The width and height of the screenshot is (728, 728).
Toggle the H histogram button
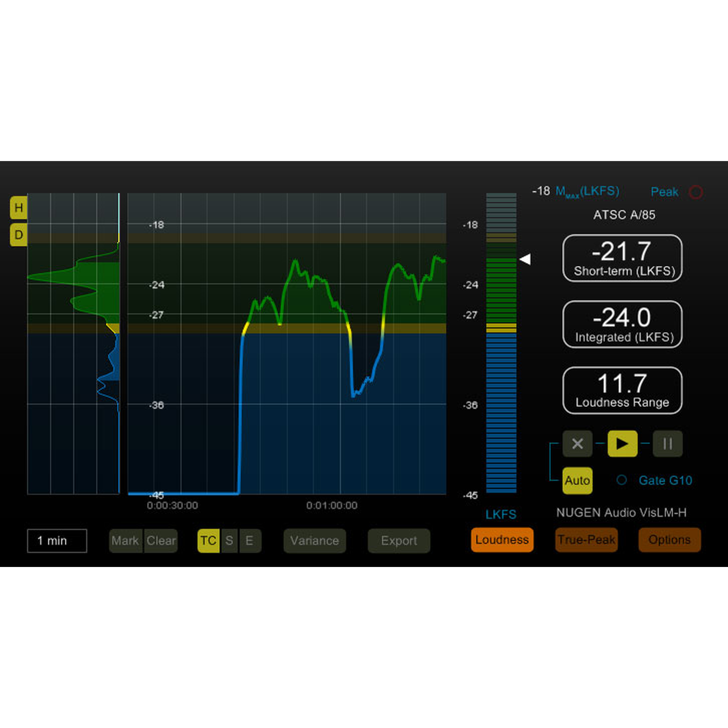18,207
